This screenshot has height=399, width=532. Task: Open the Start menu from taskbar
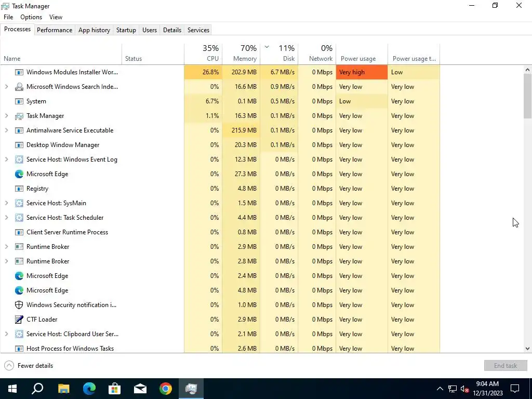(12, 389)
